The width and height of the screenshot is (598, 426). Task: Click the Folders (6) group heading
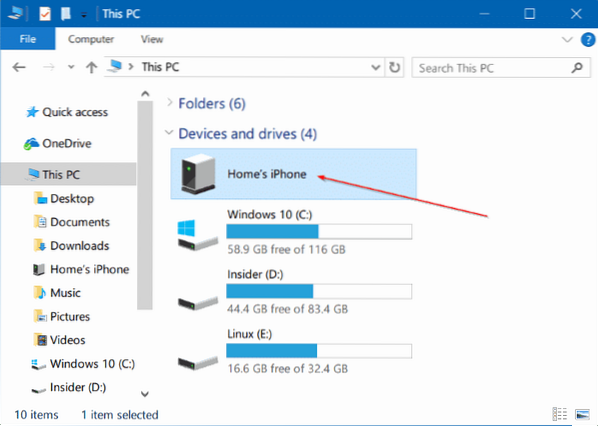point(212,103)
